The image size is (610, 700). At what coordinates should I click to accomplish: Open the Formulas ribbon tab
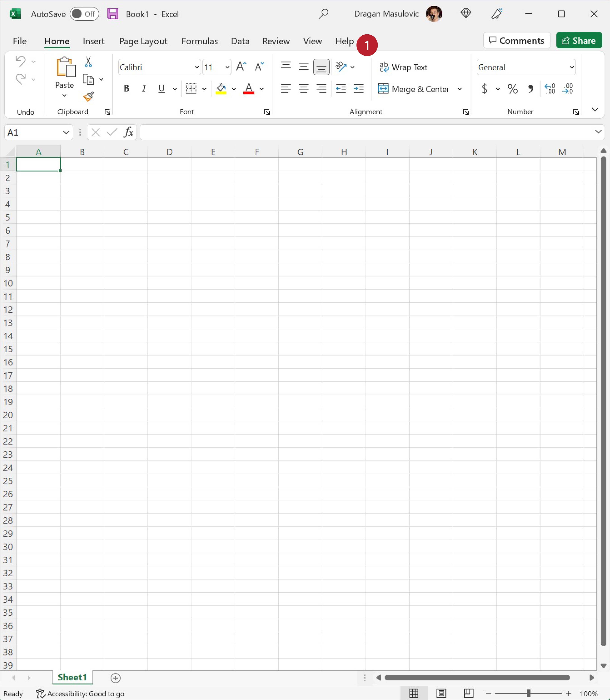tap(199, 41)
